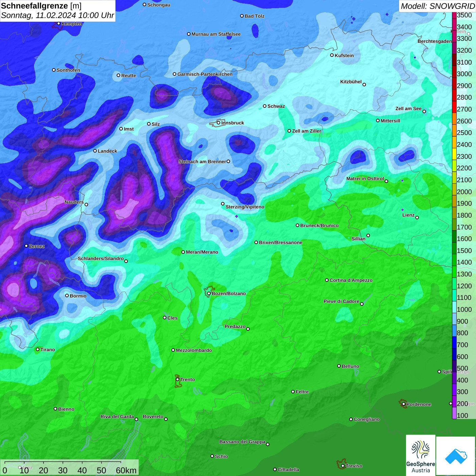This screenshot has width=476, height=476.
Task: Pick the yellow 2300 m legend color
Action: [454, 154]
